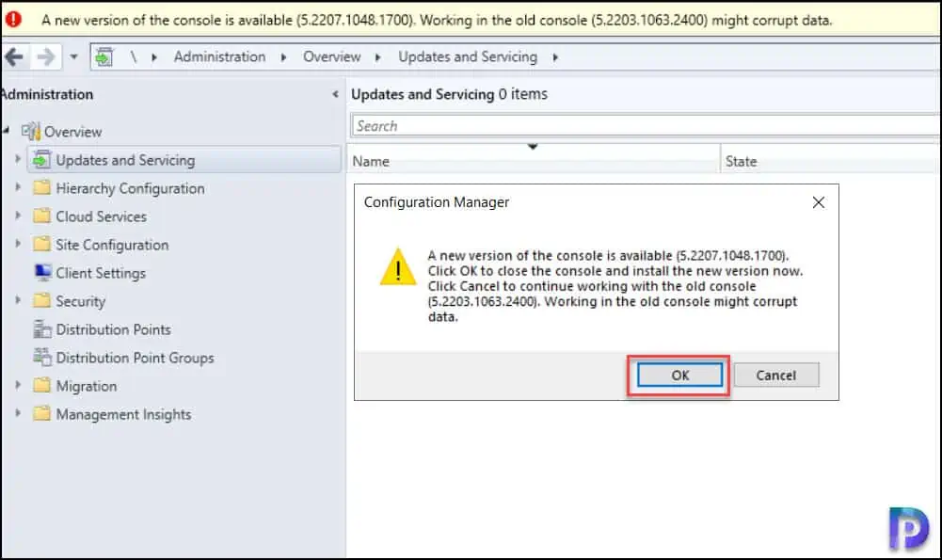Screen dimensions: 942x560
Task: Click the Overview node icon
Action: [x=31, y=131]
